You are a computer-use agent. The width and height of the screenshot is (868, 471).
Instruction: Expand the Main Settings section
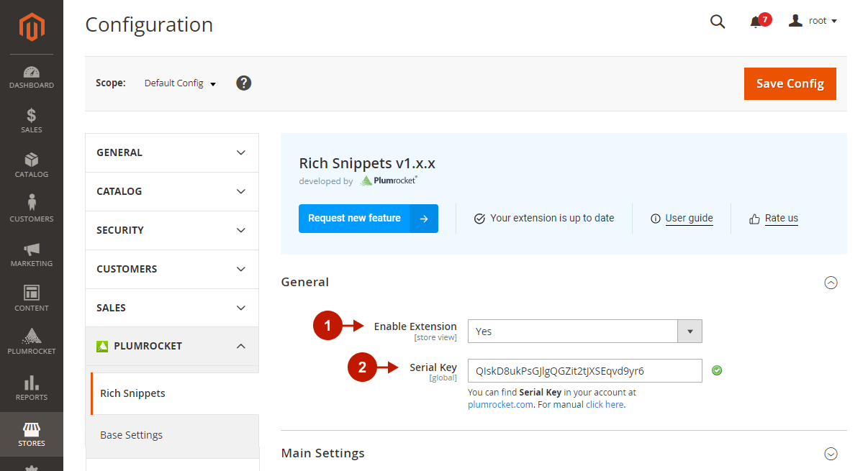[x=831, y=454]
